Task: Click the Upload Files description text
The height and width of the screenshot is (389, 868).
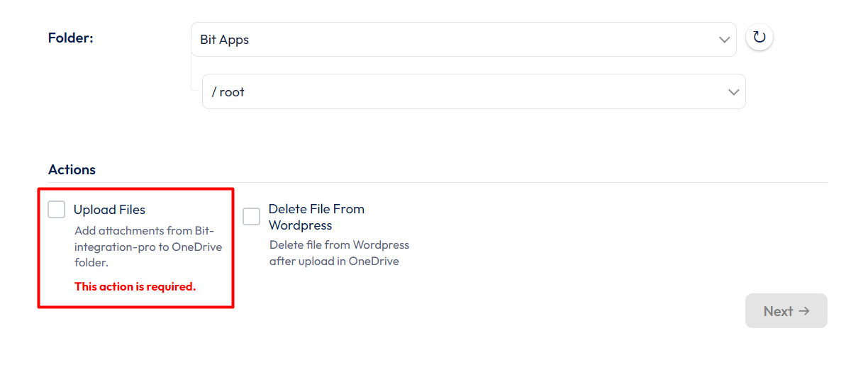Action: click(x=148, y=247)
